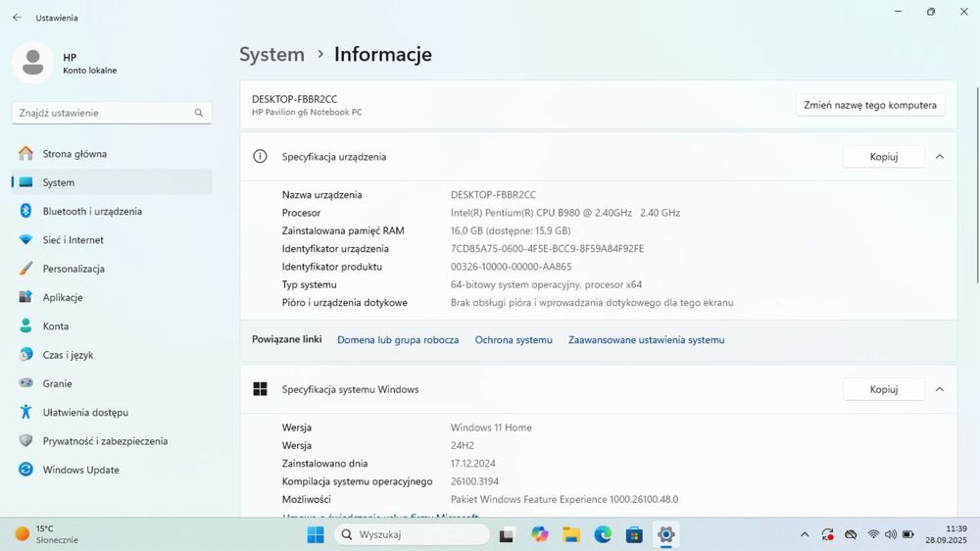Click the Wi-Fi icon in system tray
This screenshot has width=980, height=551.
[x=873, y=534]
